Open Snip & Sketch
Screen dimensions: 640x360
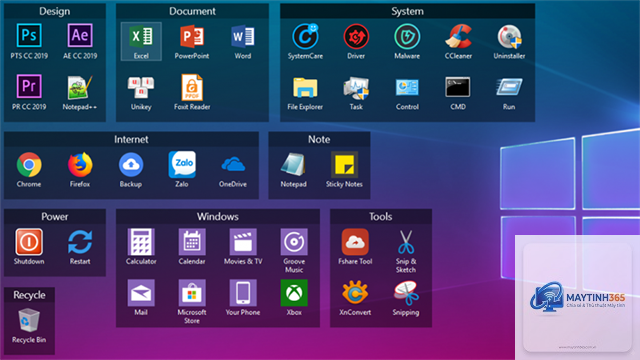[x=406, y=242]
